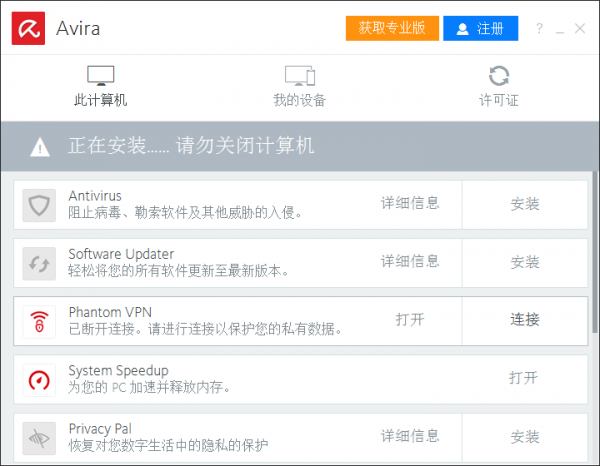This screenshot has width=600, height=466.
Task: Click the '正在安装...... 请勿关闭计算机' status text
Action: click(x=191, y=146)
